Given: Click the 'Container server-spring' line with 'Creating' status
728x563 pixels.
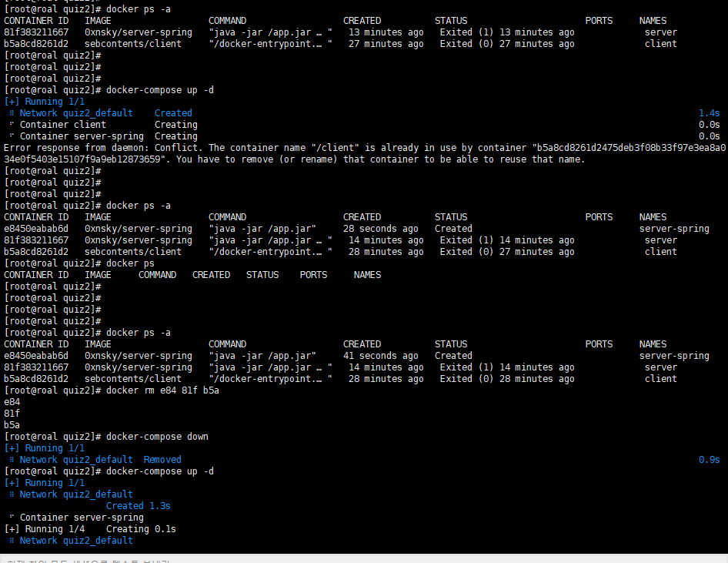Looking at the screenshot, I should click(x=103, y=136).
